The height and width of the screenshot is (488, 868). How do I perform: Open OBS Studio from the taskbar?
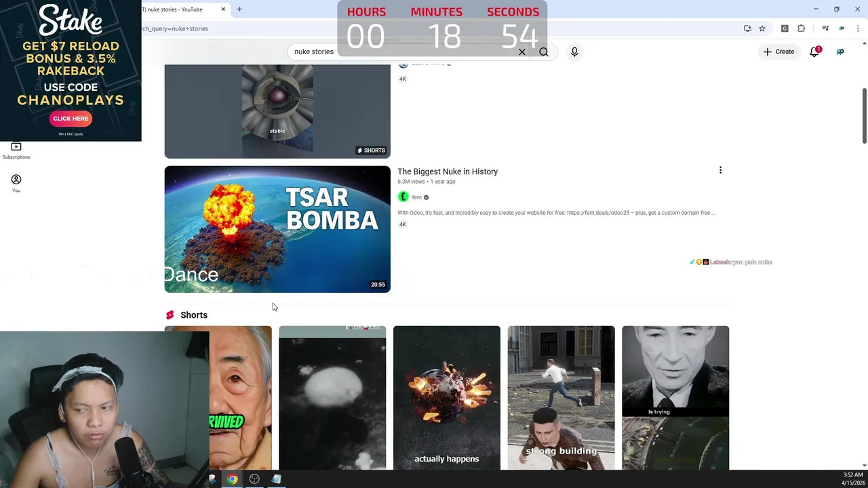(x=254, y=479)
